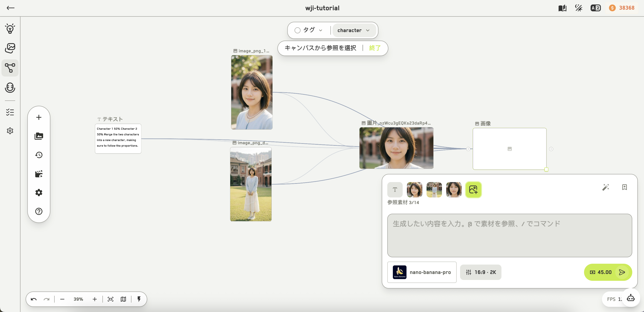
Task: Open the character dropdown
Action: [354, 30]
